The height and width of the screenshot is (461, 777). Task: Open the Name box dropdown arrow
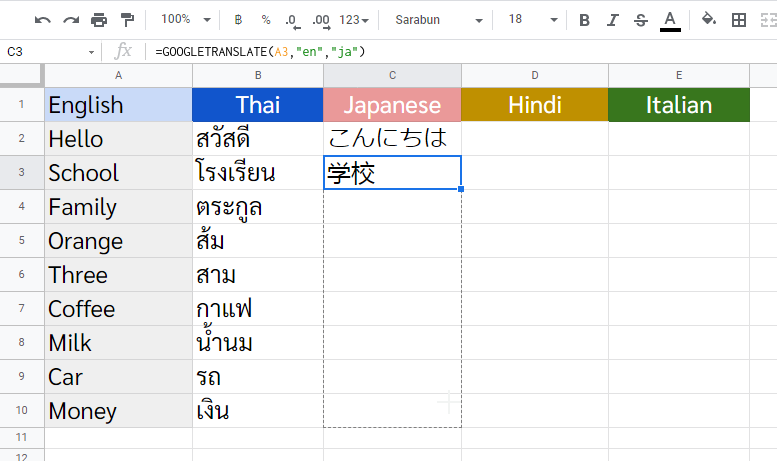[x=91, y=52]
